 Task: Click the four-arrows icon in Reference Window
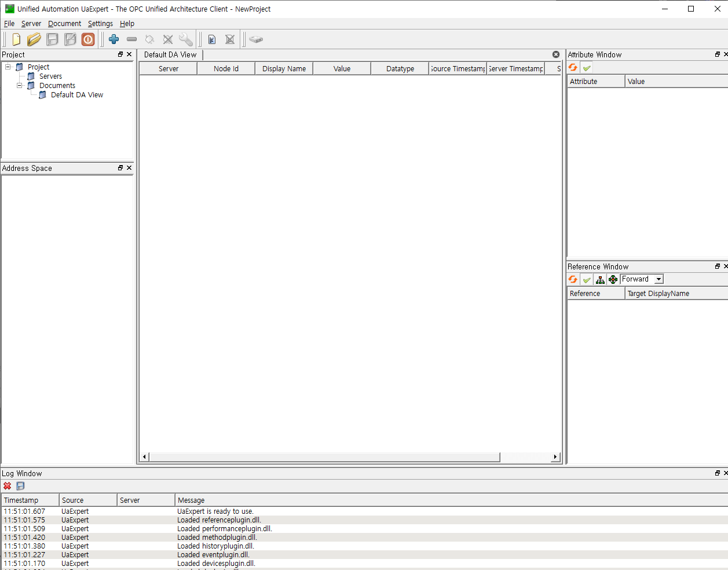click(x=613, y=280)
